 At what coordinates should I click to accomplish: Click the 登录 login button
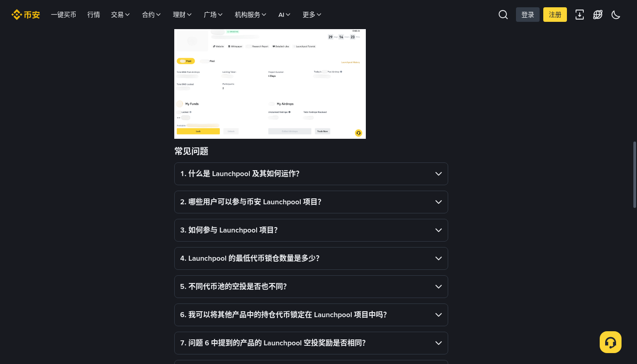click(x=528, y=15)
